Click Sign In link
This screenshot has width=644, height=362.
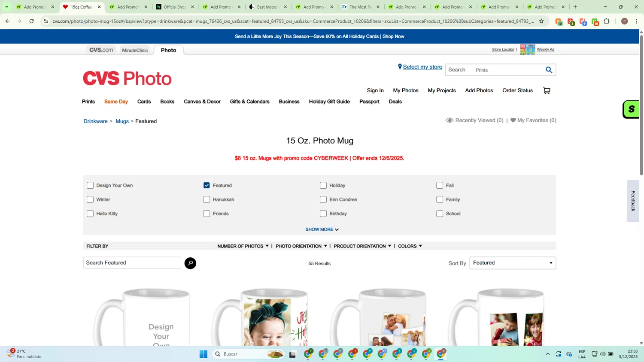pos(375,90)
